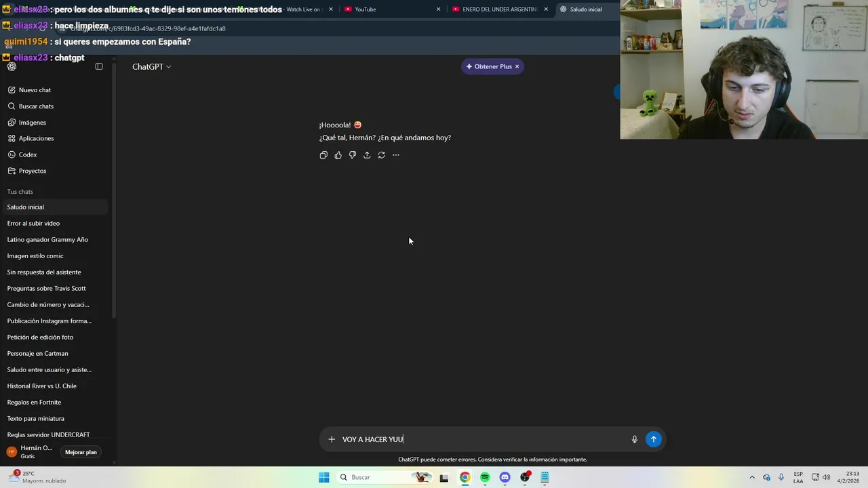Open Task View on the taskbar
The image size is (868, 488).
tap(444, 477)
